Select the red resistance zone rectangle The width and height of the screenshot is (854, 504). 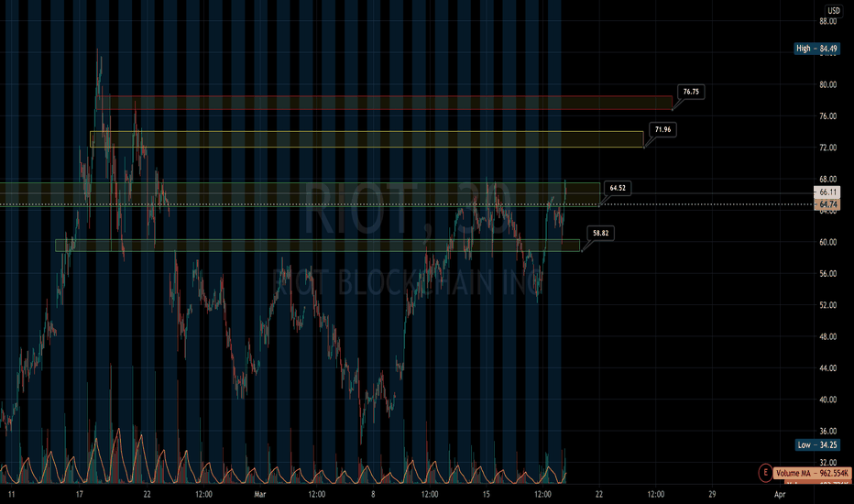(x=386, y=103)
